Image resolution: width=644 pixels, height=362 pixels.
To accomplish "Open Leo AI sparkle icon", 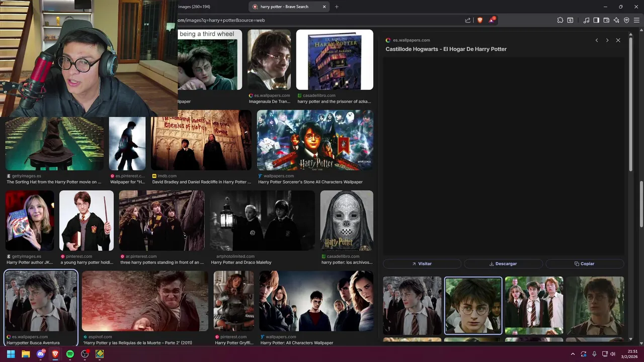I will point(616,20).
